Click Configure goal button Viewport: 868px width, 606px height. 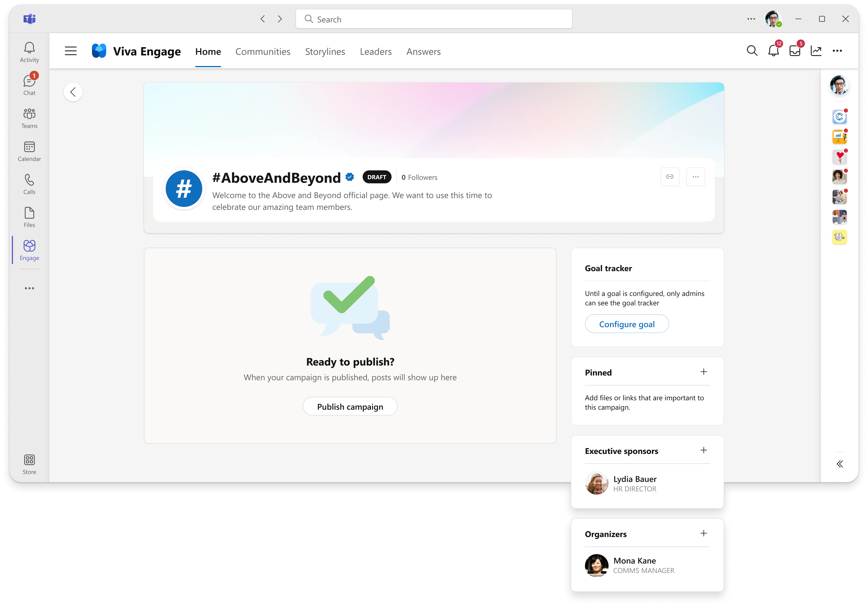(x=627, y=324)
